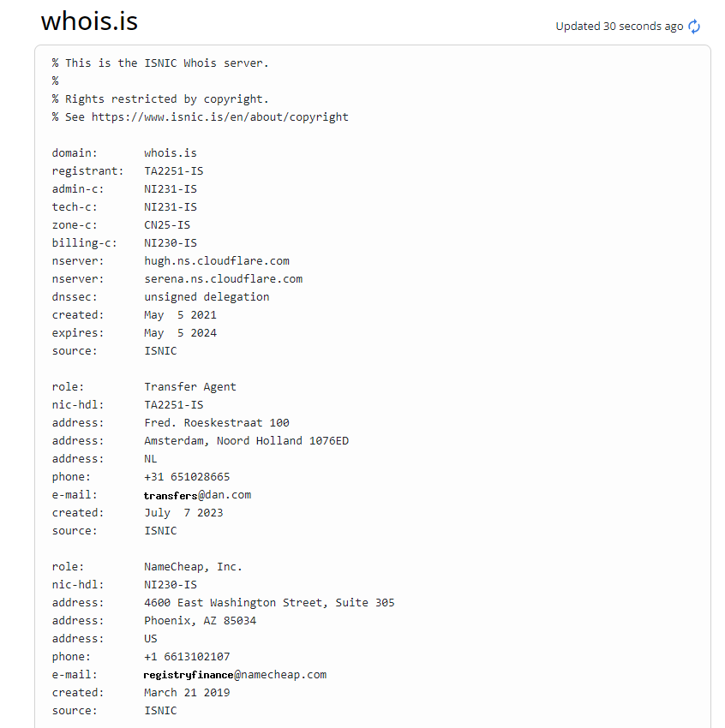Click the billing-c value NI230-IS
The image size is (725, 728).
point(171,243)
